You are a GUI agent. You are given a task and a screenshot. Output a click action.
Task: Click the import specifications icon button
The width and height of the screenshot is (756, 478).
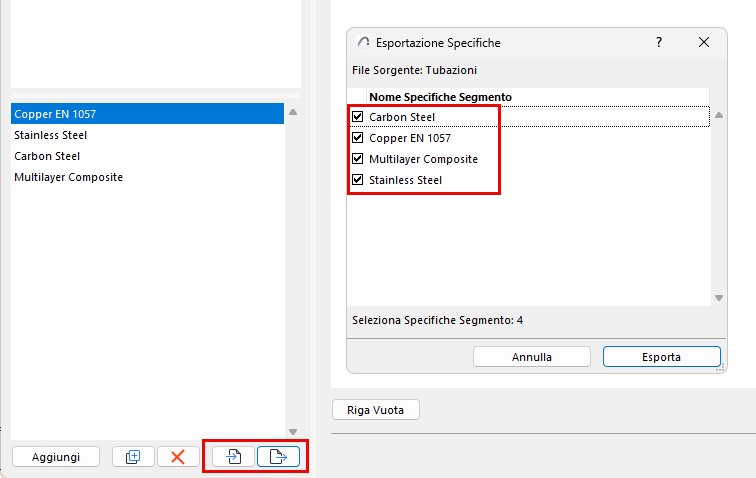pyautogui.click(x=233, y=456)
